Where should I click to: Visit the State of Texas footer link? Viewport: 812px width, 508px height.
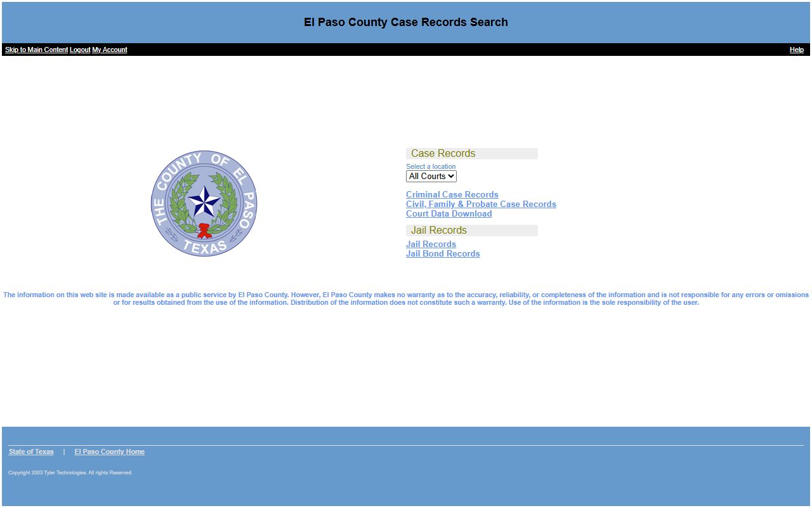tap(31, 451)
